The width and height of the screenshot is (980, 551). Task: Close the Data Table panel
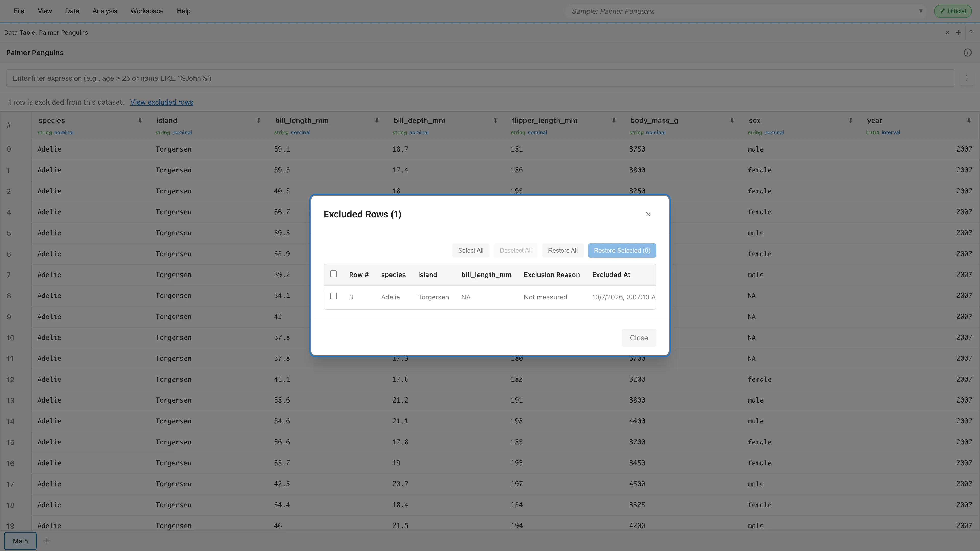(947, 33)
